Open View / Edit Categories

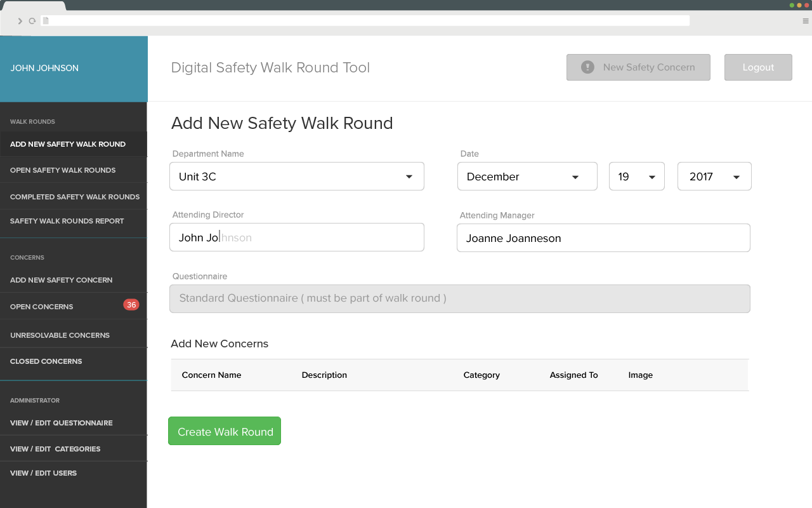tap(74, 449)
